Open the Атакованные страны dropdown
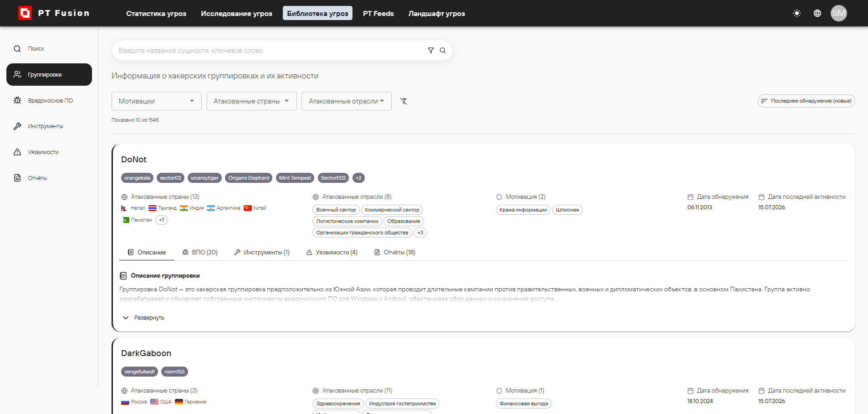 click(x=252, y=101)
